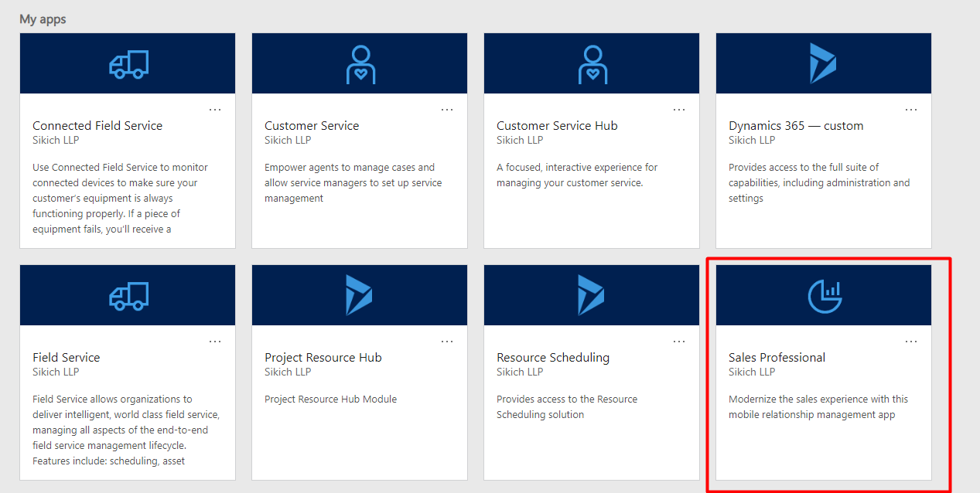Viewport: 980px width, 493px height.
Task: Expand the Dynamics 365 custom ellipsis menu
Action: [x=911, y=110]
